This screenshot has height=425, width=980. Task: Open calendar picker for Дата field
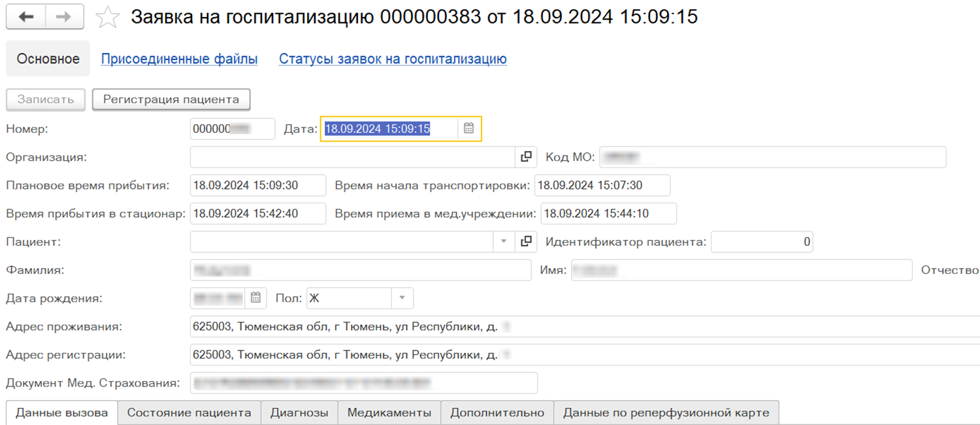[x=468, y=129]
